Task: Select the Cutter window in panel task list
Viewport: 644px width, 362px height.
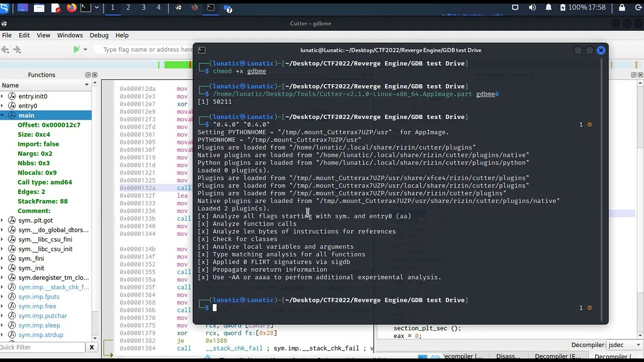Action: tap(179, 8)
